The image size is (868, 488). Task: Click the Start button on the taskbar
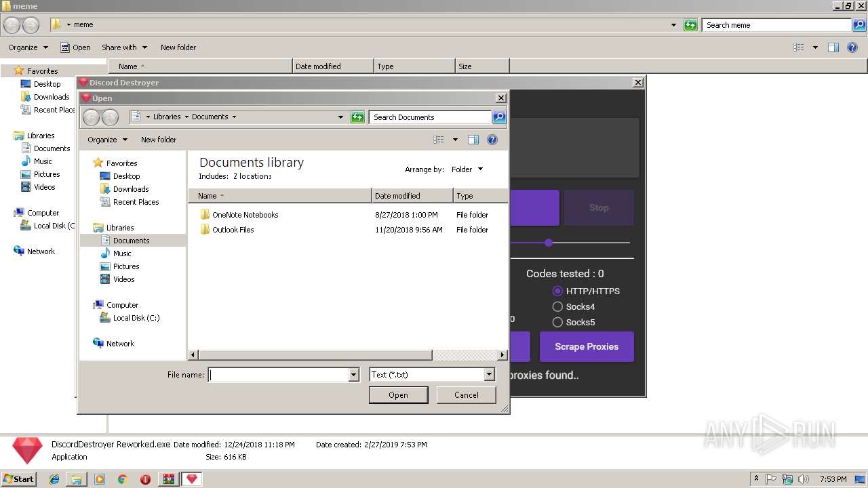coord(18,479)
